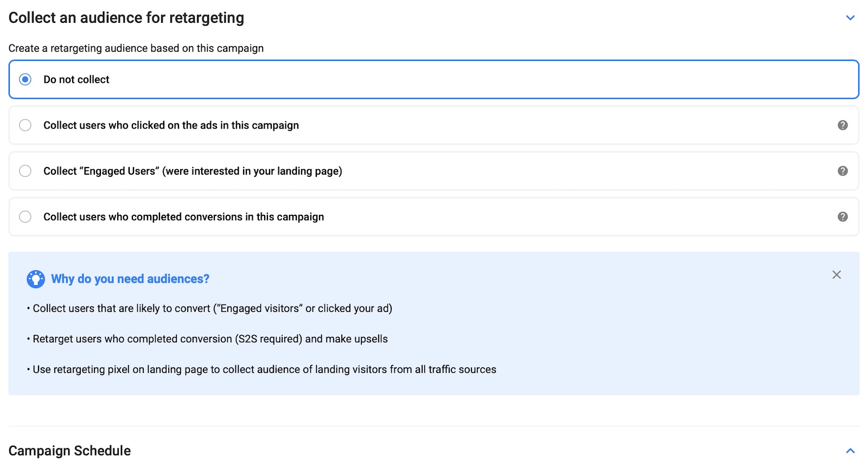The width and height of the screenshot is (868, 473).
Task: Select radio for users who completed conversions
Action: coord(25,217)
